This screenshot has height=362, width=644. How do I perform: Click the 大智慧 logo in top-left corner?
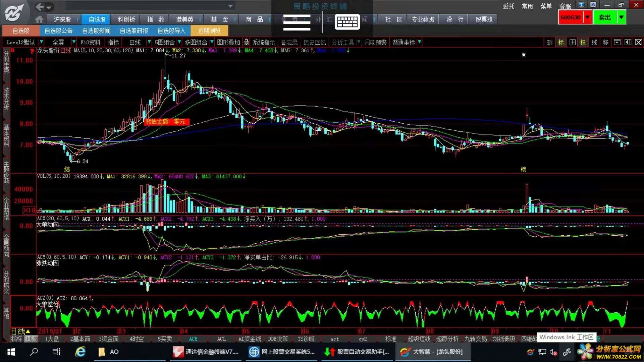click(x=14, y=12)
